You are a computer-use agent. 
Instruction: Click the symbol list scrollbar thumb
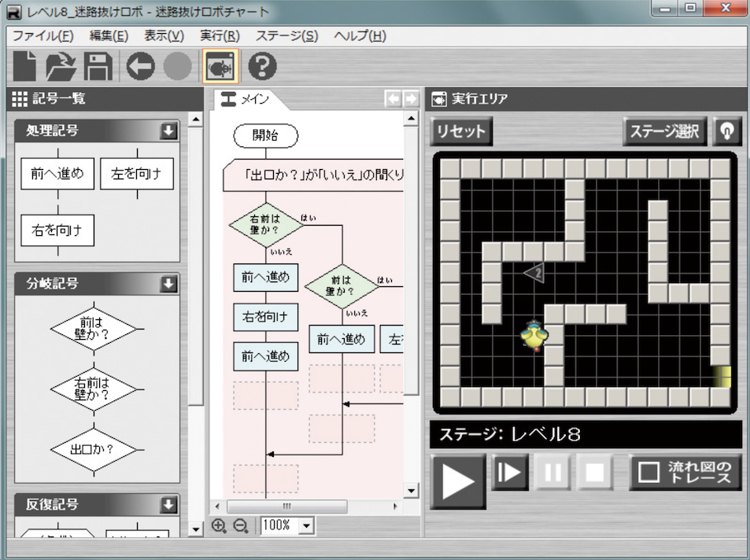pyautogui.click(x=195, y=267)
